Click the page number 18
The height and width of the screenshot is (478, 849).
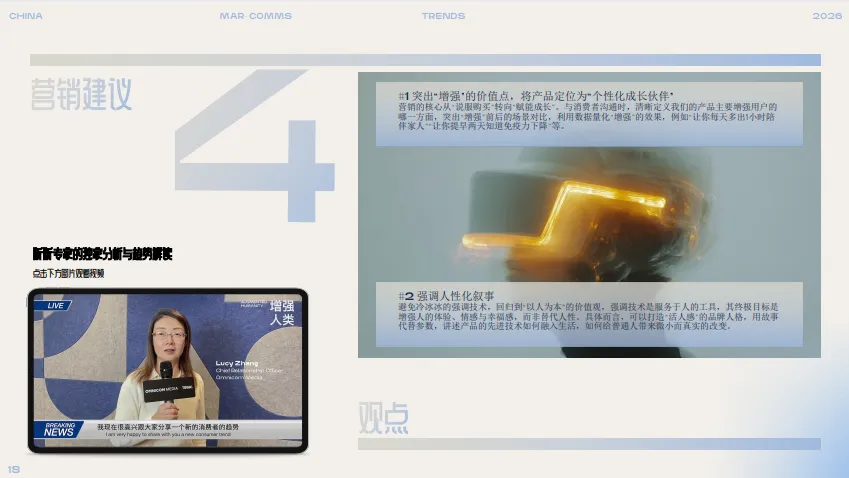coord(14,469)
